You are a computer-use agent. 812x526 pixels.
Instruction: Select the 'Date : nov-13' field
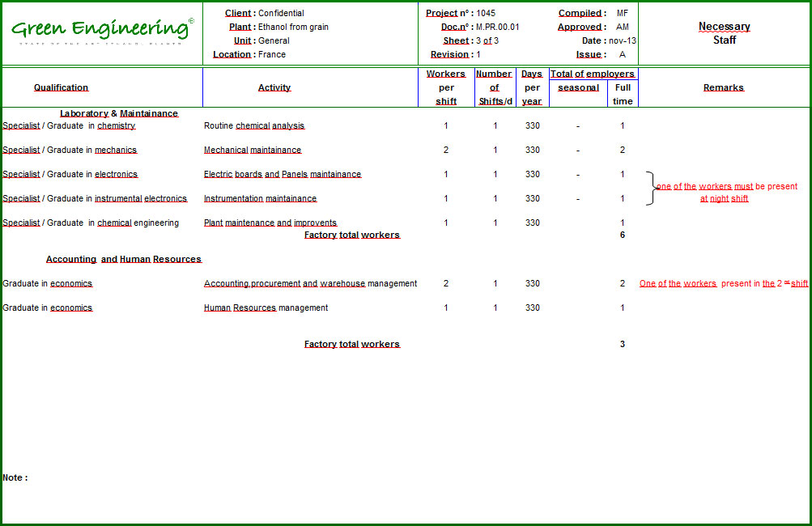609,41
